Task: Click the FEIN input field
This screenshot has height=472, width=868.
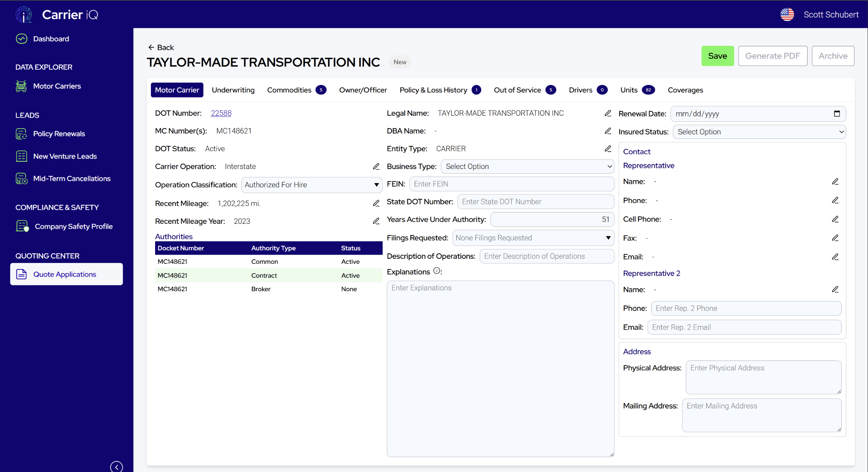Action: (x=511, y=184)
